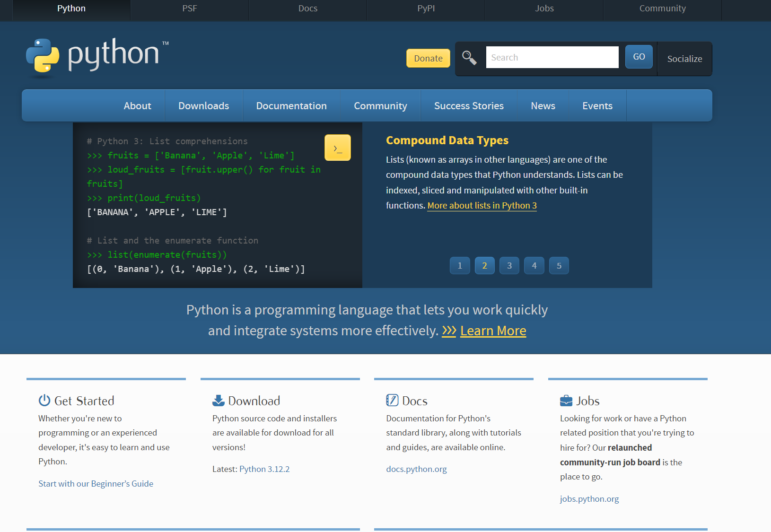Click the yellow chevrons before Learn More
This screenshot has width=771, height=532.
click(448, 331)
